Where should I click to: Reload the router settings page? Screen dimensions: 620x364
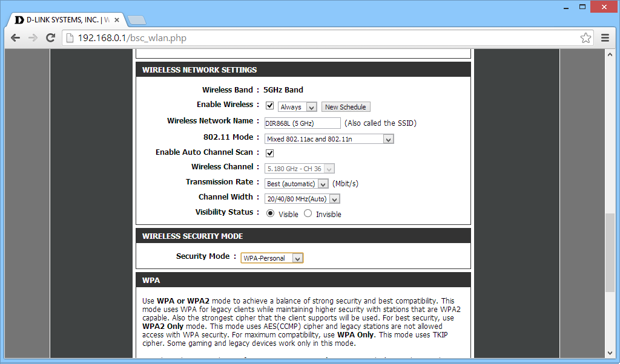[51, 38]
